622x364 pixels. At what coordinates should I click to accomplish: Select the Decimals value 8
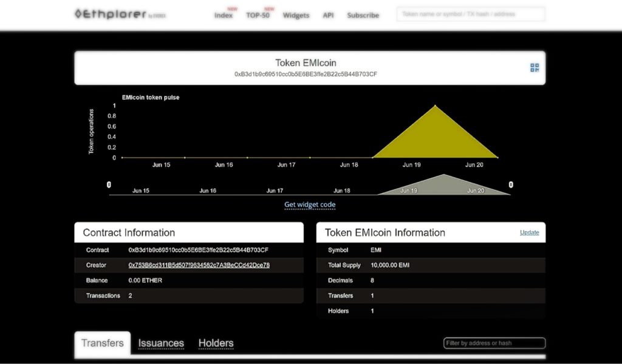tap(372, 280)
